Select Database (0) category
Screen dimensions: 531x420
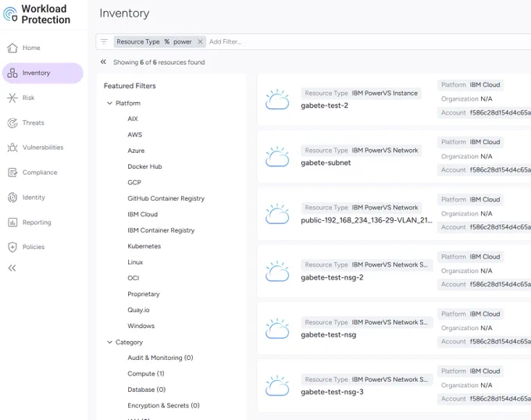[146, 390]
